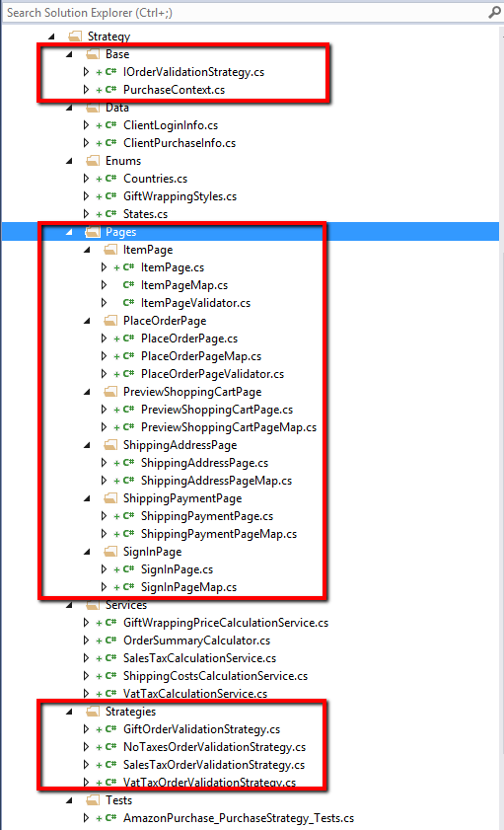Click the Base folder icon
504x830 pixels.
pos(93,54)
